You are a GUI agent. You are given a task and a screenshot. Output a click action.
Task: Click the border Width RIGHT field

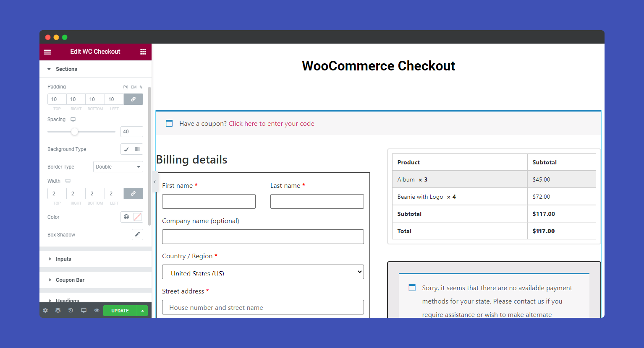click(76, 194)
